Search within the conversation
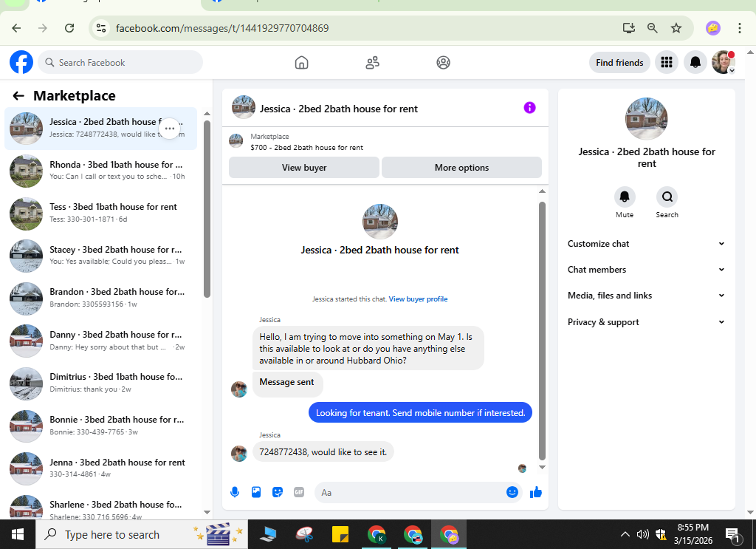The width and height of the screenshot is (756, 549). [x=667, y=197]
